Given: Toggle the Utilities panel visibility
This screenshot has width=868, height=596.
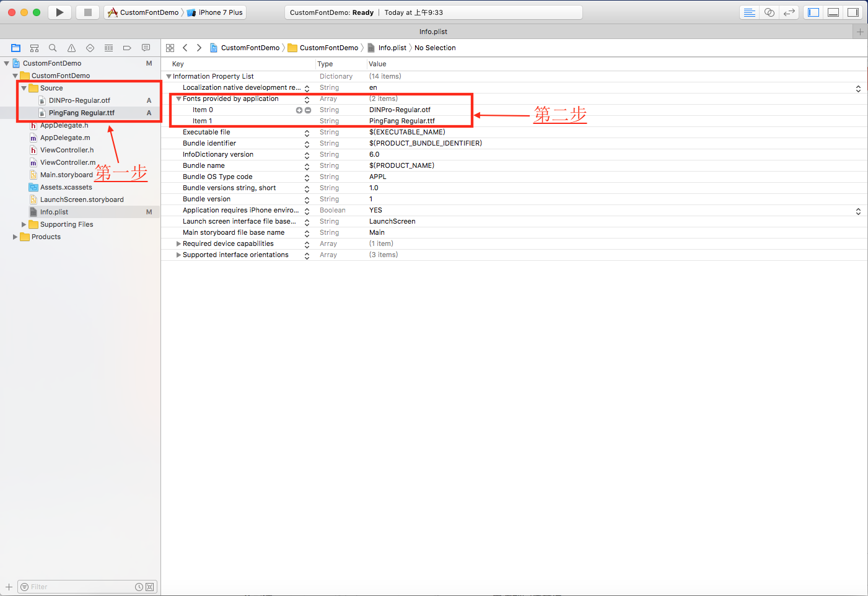Looking at the screenshot, I should (x=853, y=12).
